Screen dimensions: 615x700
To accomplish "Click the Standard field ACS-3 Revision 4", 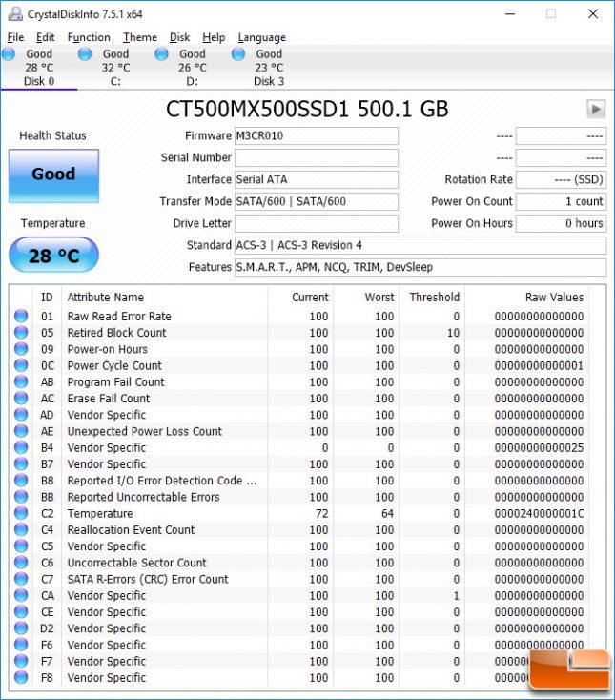I will [x=420, y=245].
